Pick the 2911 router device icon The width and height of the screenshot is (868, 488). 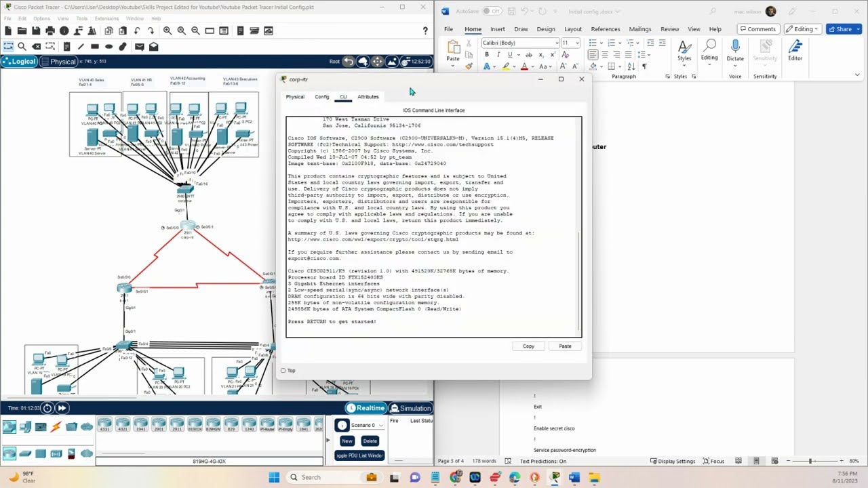pos(176,426)
